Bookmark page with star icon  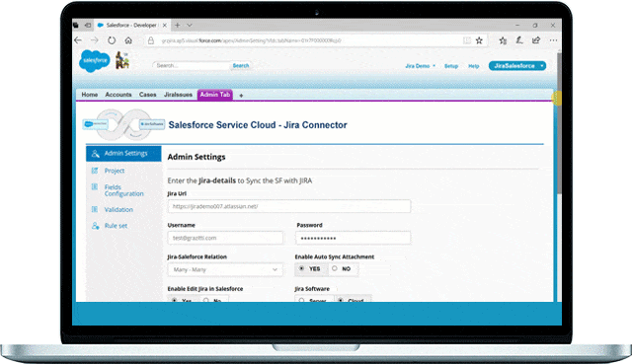tap(479, 40)
